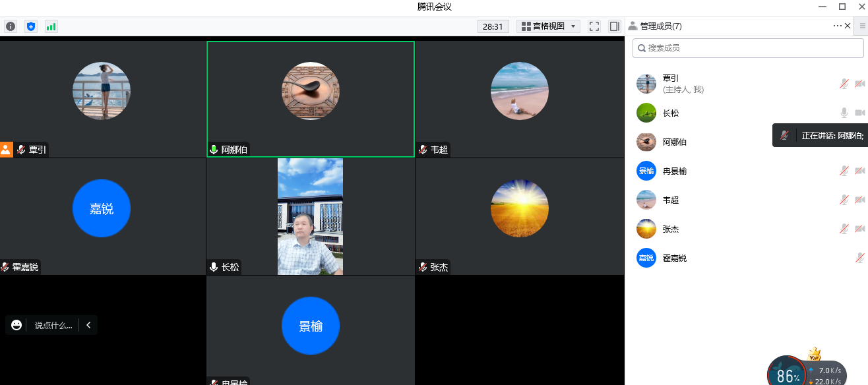This screenshot has height=385, width=868.
Task: Unmute 韦超's microphone in member list
Action: 844,200
